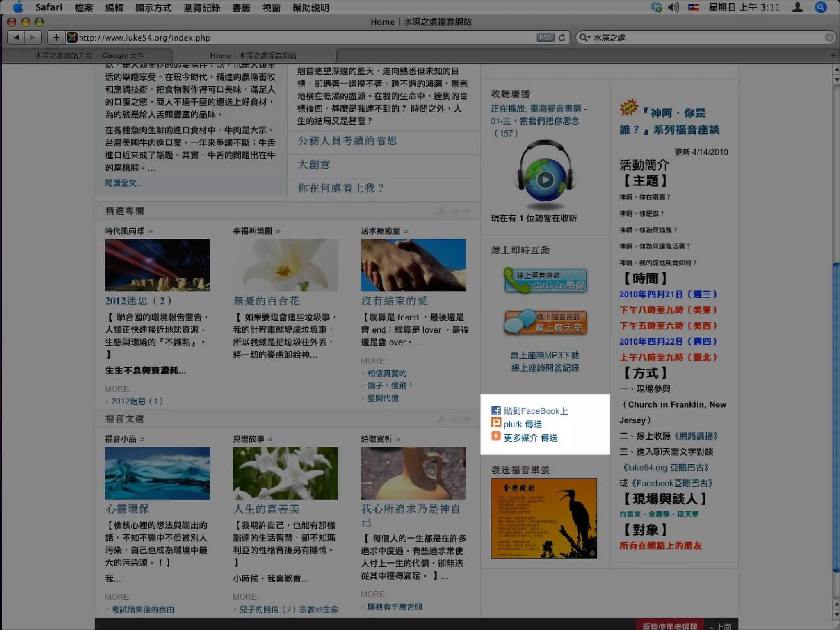
Task: Click the add bookmark plus button
Action: [56, 38]
